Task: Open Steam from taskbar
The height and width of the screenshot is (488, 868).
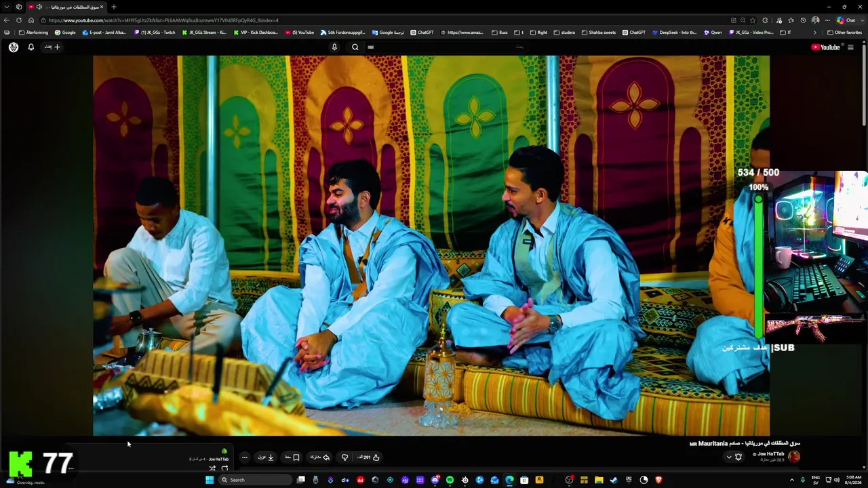Action: (x=614, y=480)
